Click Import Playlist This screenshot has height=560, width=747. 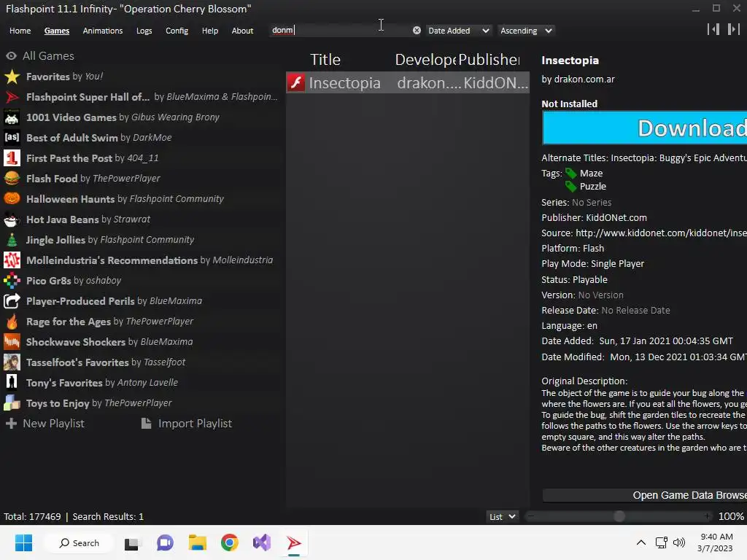[x=186, y=424]
